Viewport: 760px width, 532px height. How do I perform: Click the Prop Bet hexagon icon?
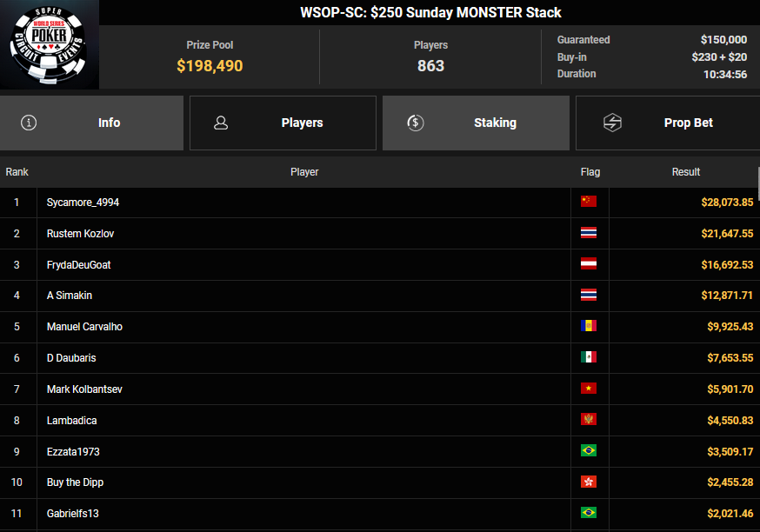tap(612, 123)
